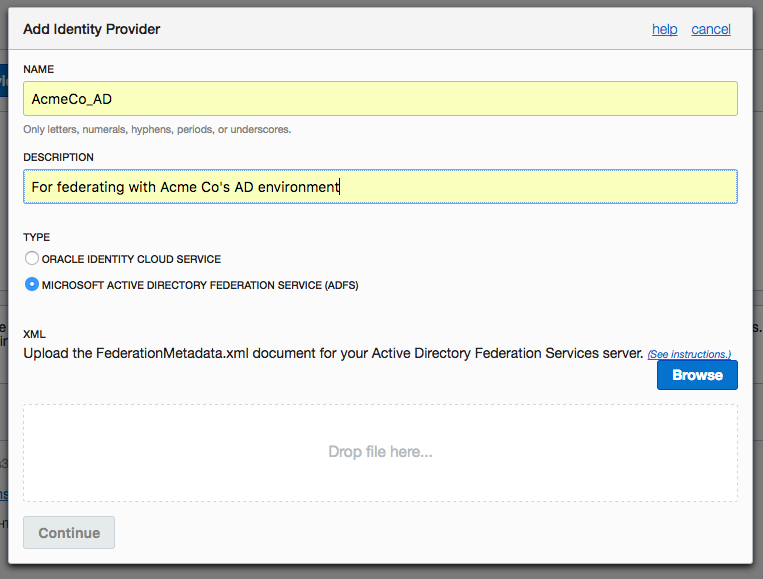Click the Drop file here upload area

coord(380,452)
